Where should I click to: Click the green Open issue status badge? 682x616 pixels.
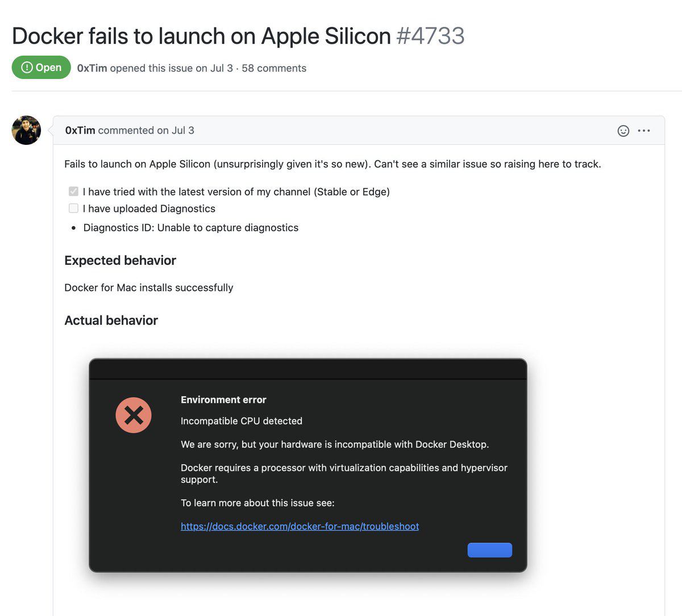(x=41, y=68)
